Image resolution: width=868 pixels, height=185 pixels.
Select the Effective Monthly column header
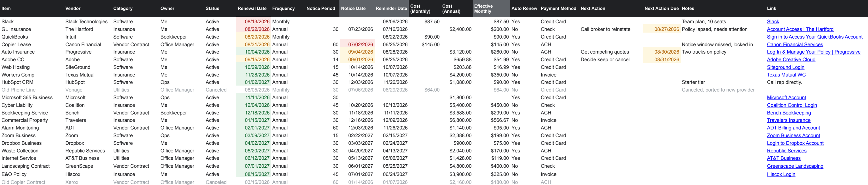483,8
